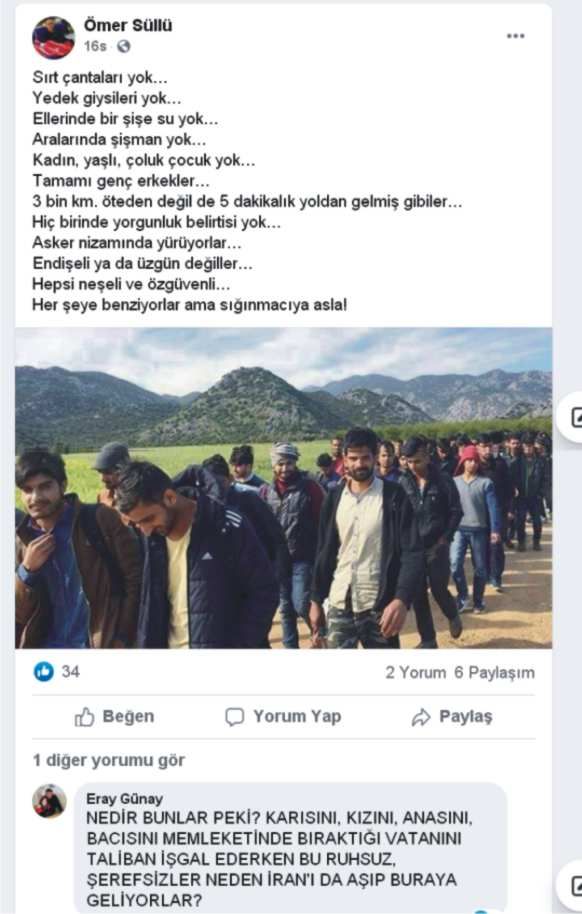Click the Paylaş share button
The image size is (582, 914).
point(452,716)
